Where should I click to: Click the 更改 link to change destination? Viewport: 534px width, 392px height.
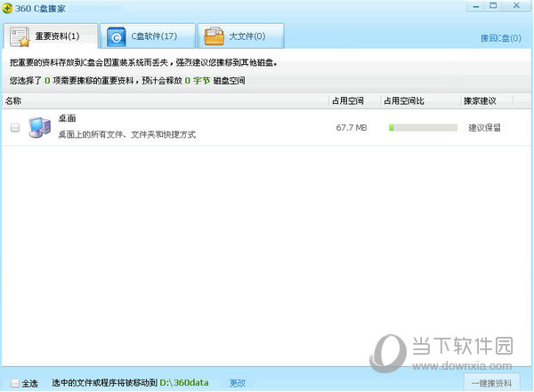click(x=237, y=383)
